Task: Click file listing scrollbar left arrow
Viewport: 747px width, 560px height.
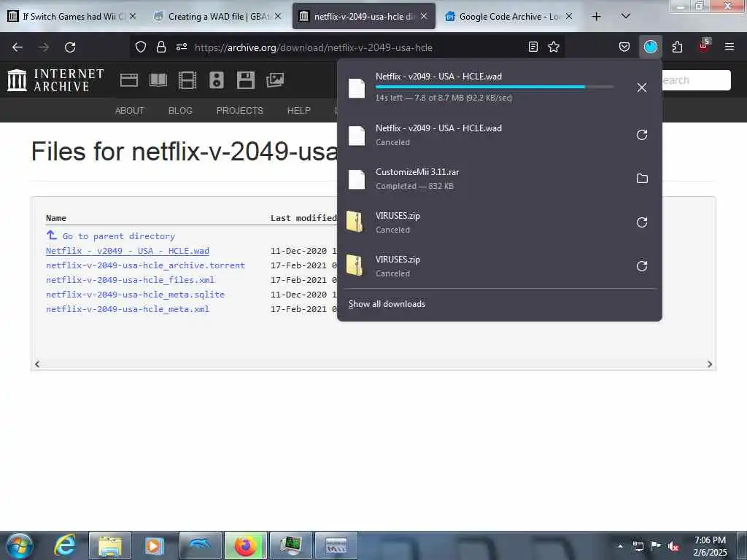Action: (x=37, y=365)
